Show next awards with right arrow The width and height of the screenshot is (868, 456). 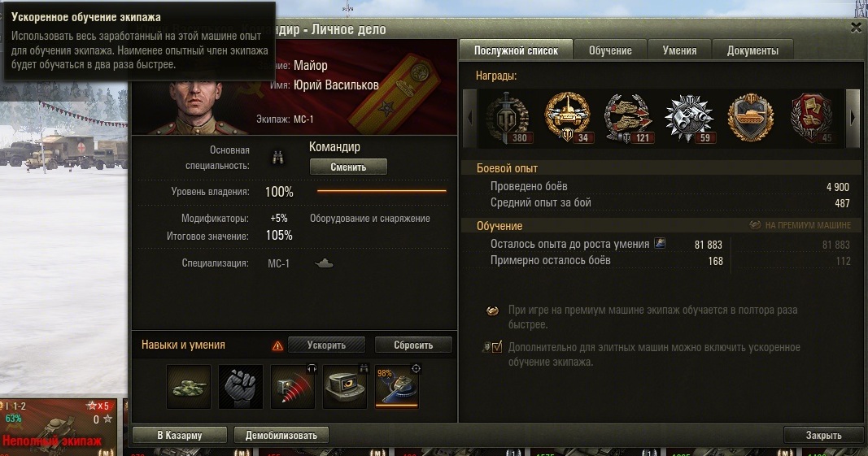coord(852,118)
